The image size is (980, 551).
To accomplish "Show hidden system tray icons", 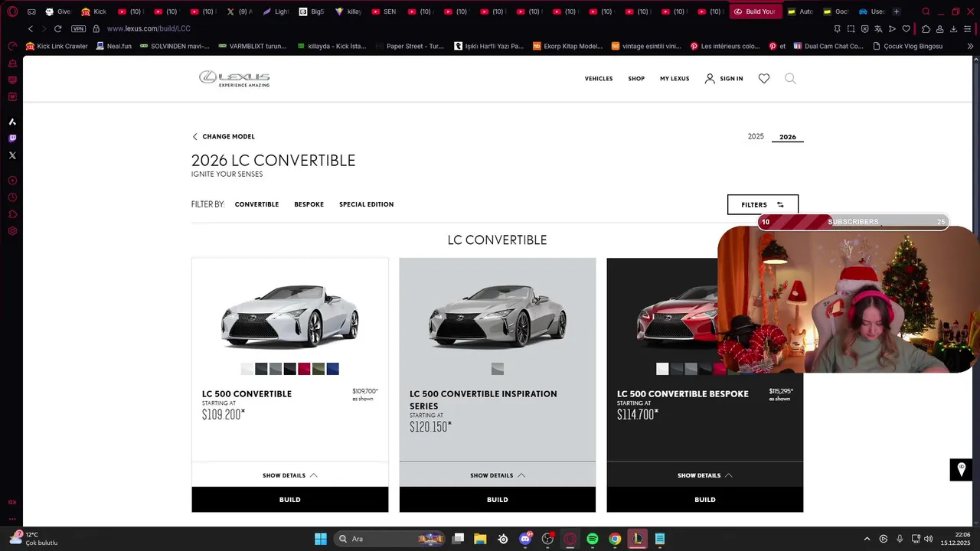I will click(867, 539).
